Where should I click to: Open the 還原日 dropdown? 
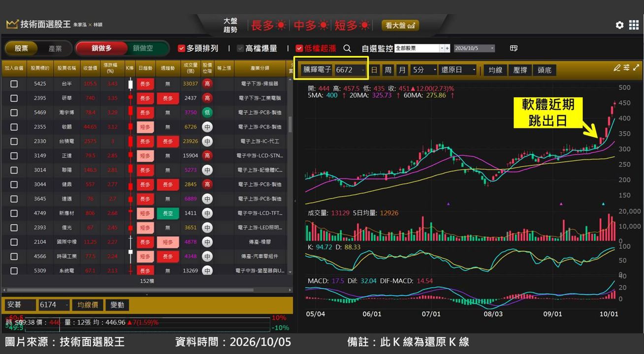pos(458,70)
